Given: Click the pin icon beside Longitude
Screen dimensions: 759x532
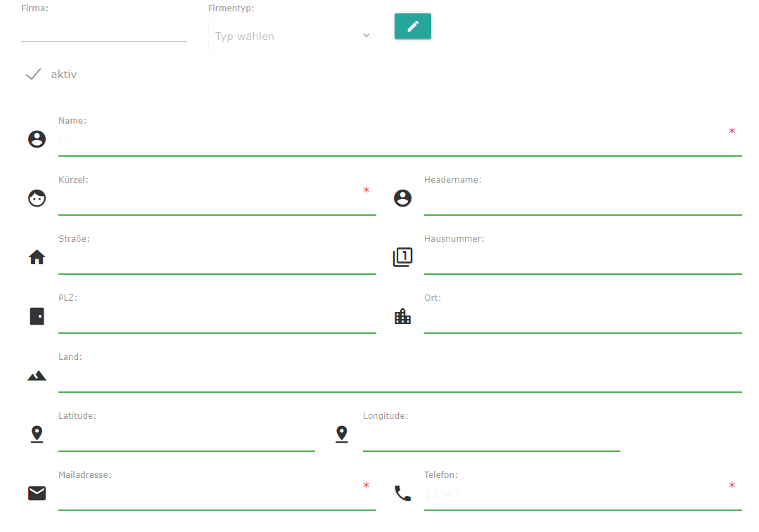Looking at the screenshot, I should click(342, 434).
